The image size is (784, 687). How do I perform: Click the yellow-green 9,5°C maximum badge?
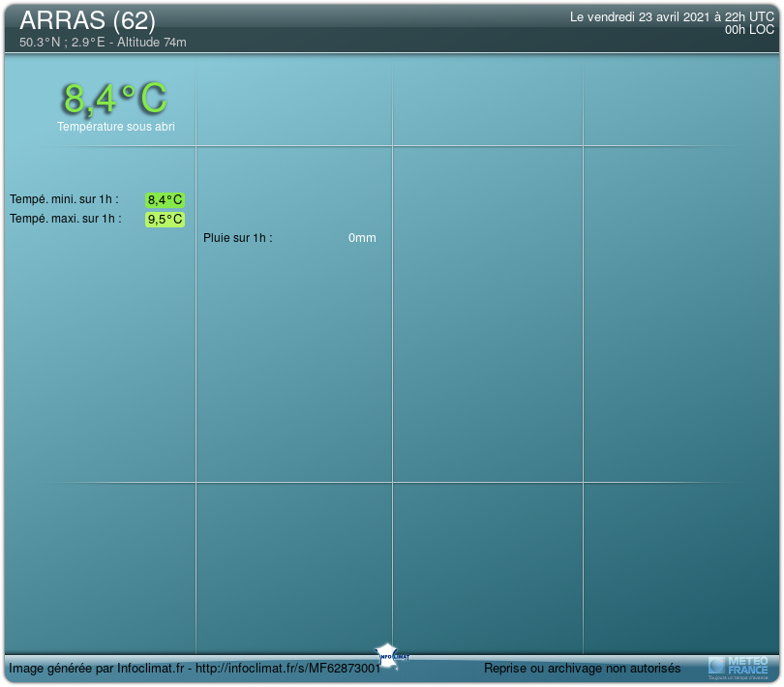tap(165, 220)
